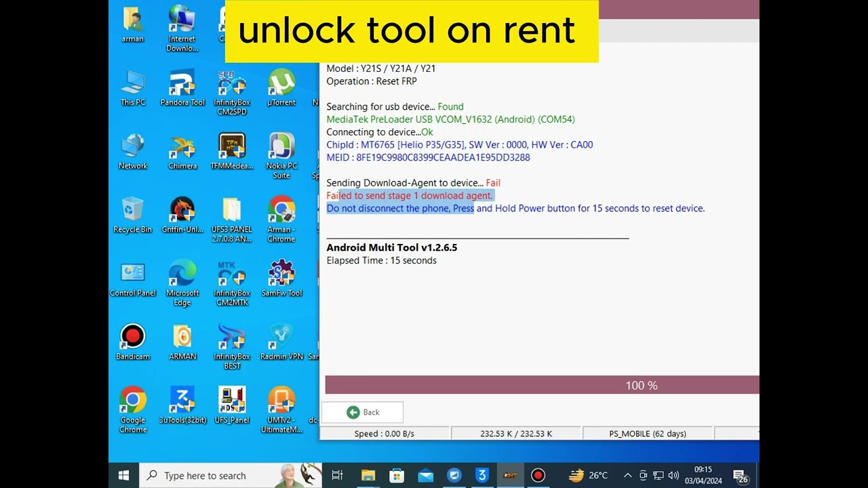868x488 pixels.
Task: Click the Elapsed Time : 15 seconds text
Action: click(x=381, y=260)
